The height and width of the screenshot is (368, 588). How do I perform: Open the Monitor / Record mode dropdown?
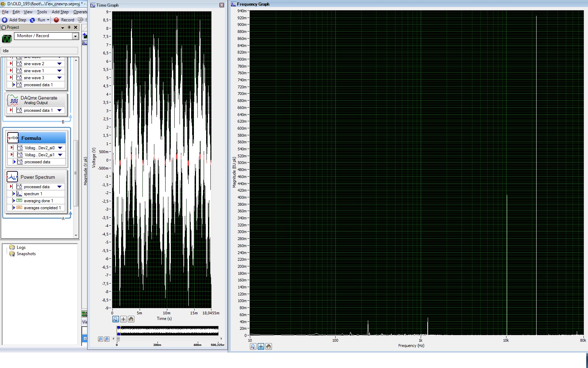tap(75, 36)
